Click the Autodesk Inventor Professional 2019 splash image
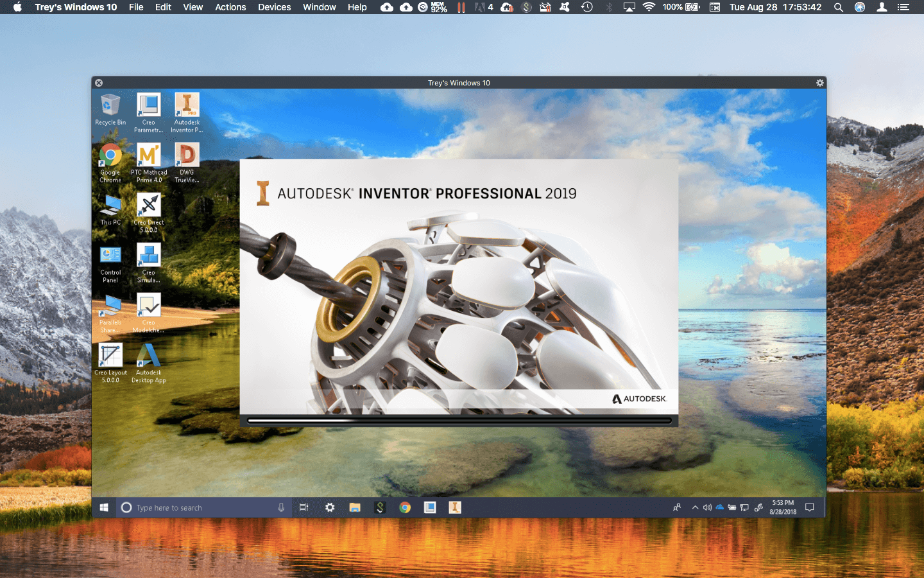This screenshot has height=578, width=924. tap(459, 287)
